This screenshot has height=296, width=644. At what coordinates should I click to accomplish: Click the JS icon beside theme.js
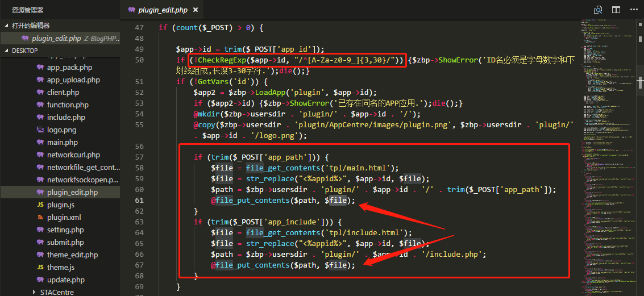pos(40,267)
